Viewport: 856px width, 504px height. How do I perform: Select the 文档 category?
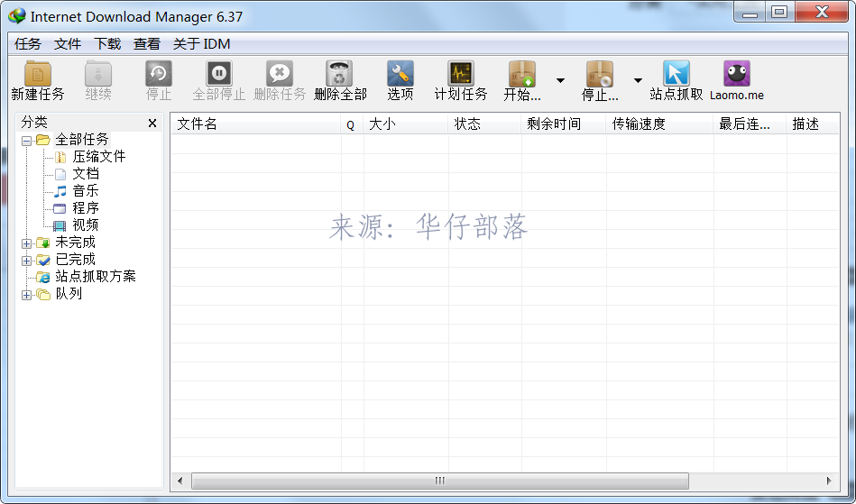86,174
